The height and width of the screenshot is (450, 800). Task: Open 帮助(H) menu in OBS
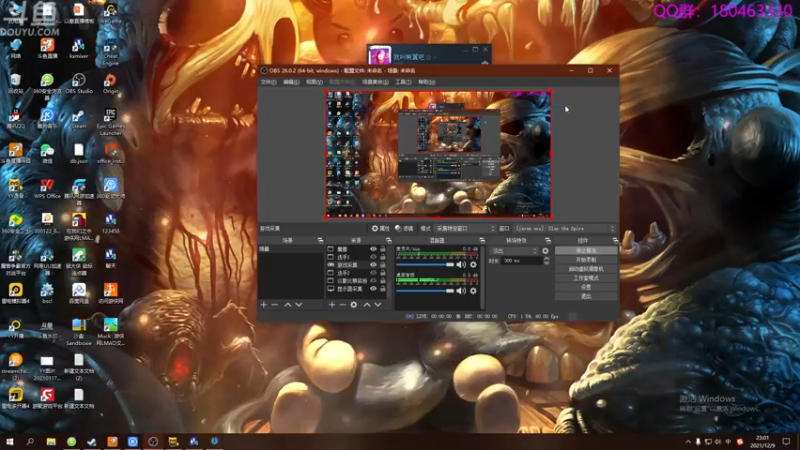coord(427,82)
